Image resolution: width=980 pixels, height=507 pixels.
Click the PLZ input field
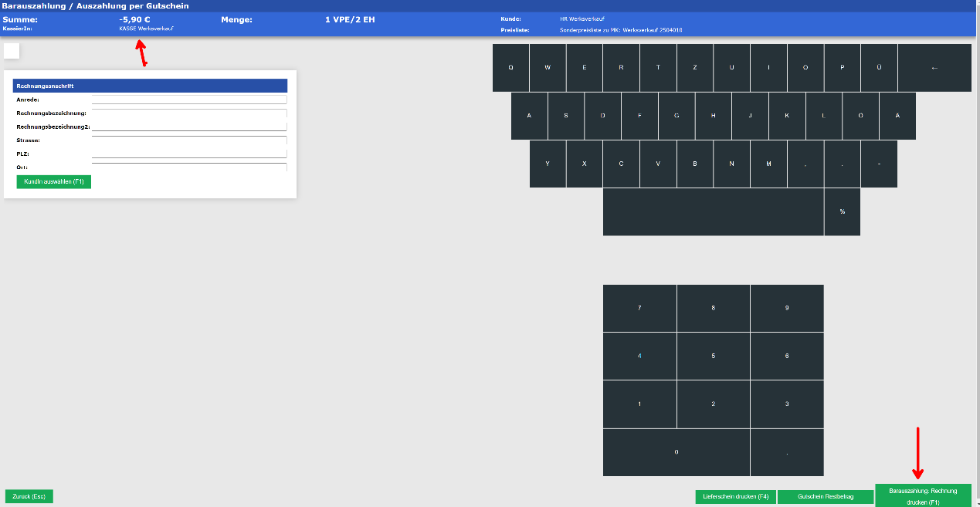coord(189,154)
